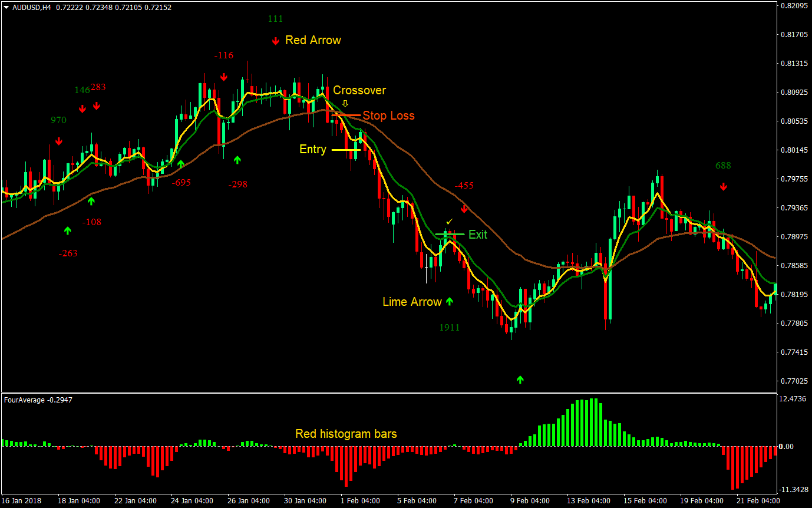The image size is (812, 508).
Task: Click the 22 Jan 04:00 time label
Action: click(x=136, y=501)
